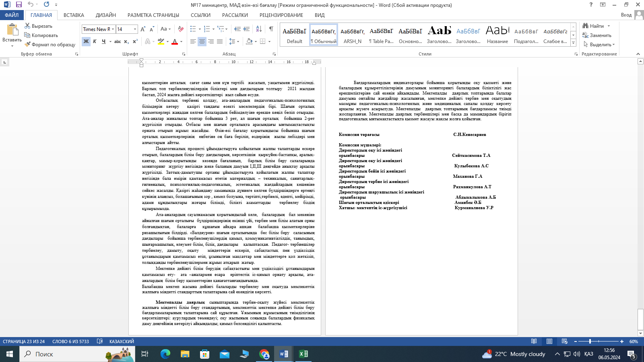Click the text effects outlined A icon
Screen dimensions: 644x362
click(x=148, y=41)
